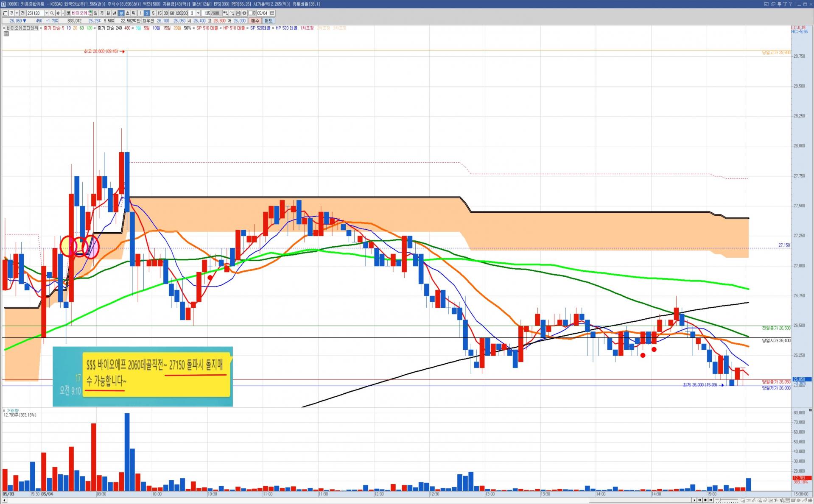This screenshot has width=814, height=504.
Task: Click the stop playback button
Action: point(705,500)
